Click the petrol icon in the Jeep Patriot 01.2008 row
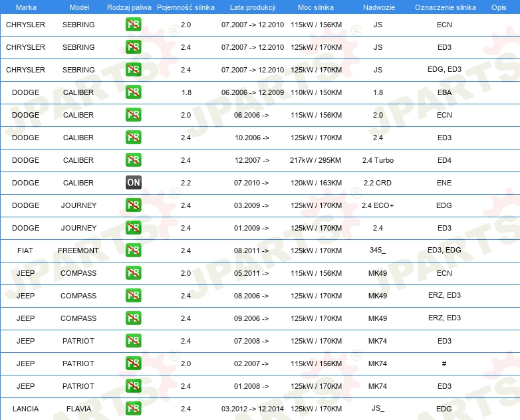The height and width of the screenshot is (420, 520). tap(133, 385)
